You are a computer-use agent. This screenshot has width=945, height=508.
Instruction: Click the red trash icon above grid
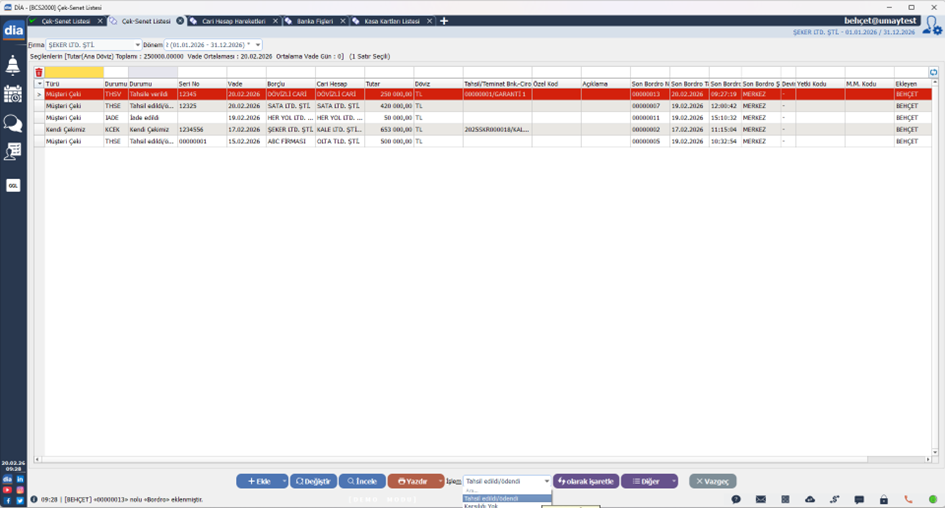[39, 72]
